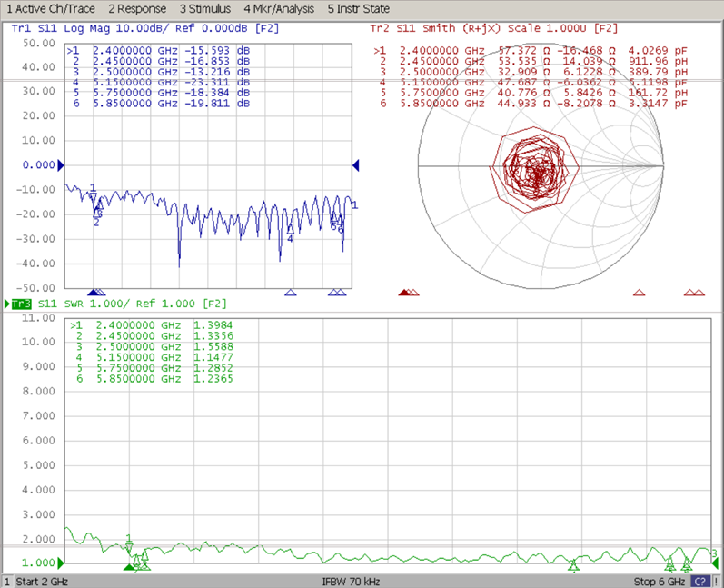This screenshot has width=724, height=588.
Task: Open the 4 Mkr/Analysis menu
Action: pos(279,8)
